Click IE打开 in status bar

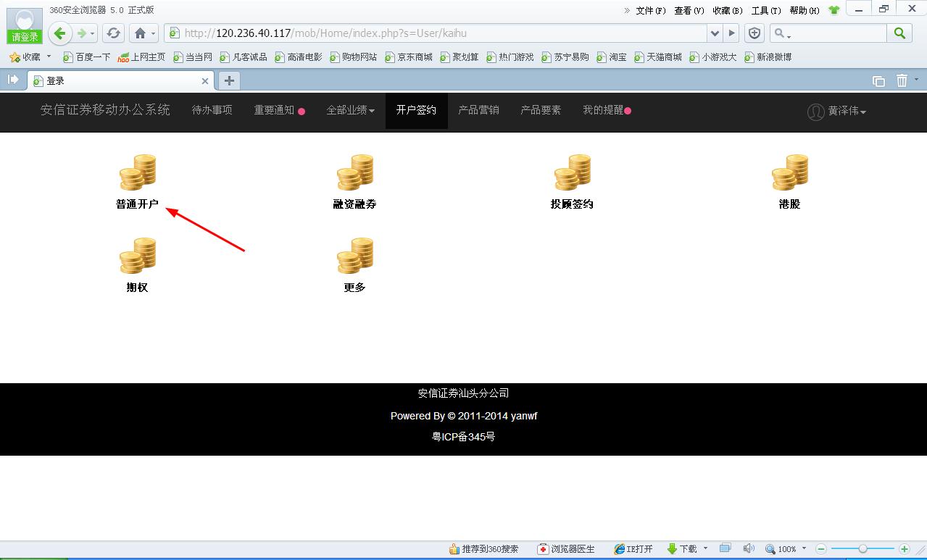[633, 549]
